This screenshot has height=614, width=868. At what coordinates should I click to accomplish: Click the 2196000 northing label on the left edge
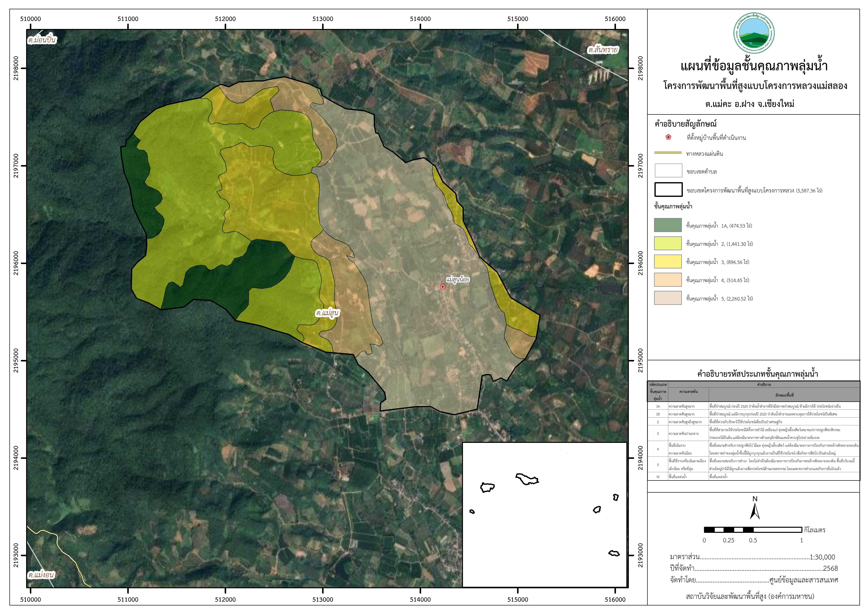(x=16, y=263)
